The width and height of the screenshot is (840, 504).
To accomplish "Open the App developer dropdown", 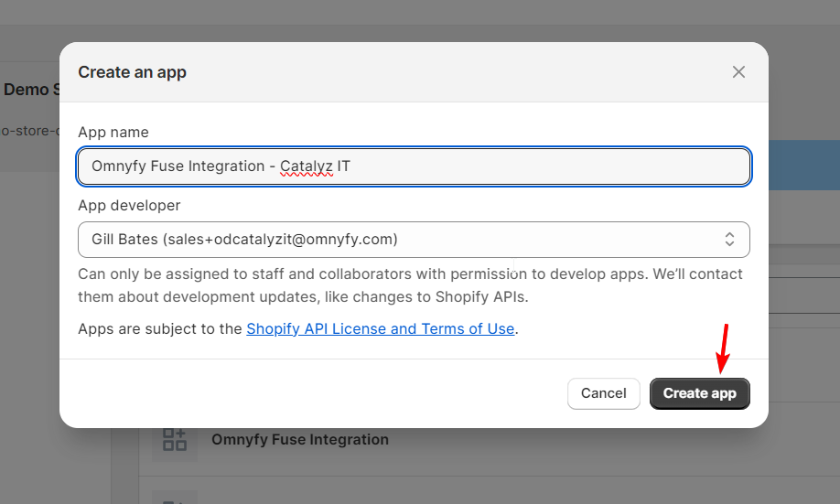I will [x=414, y=240].
